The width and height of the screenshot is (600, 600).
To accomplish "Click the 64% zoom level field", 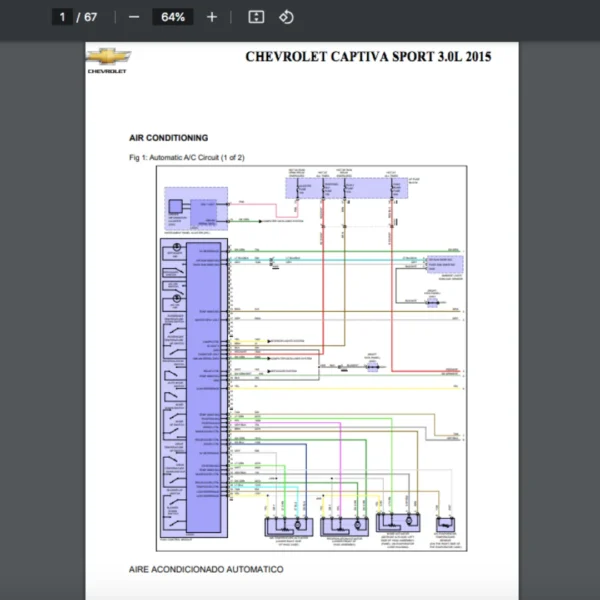I will point(172,17).
